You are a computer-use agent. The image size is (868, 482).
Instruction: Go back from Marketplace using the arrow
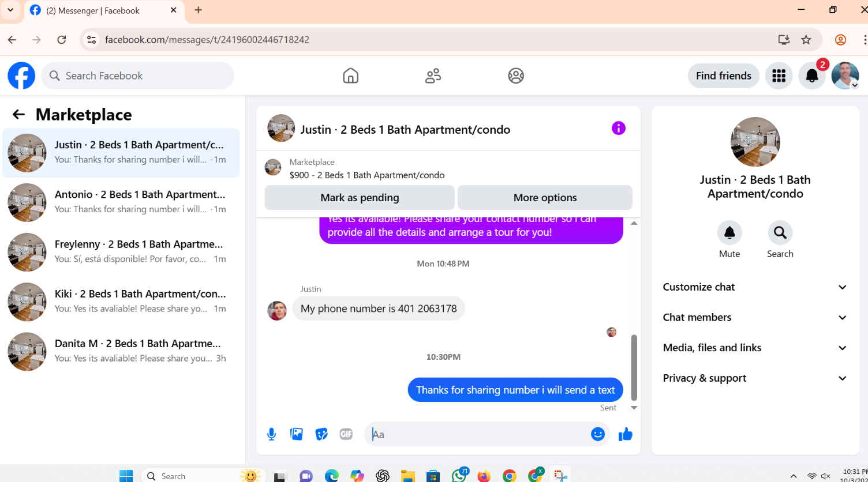[18, 114]
